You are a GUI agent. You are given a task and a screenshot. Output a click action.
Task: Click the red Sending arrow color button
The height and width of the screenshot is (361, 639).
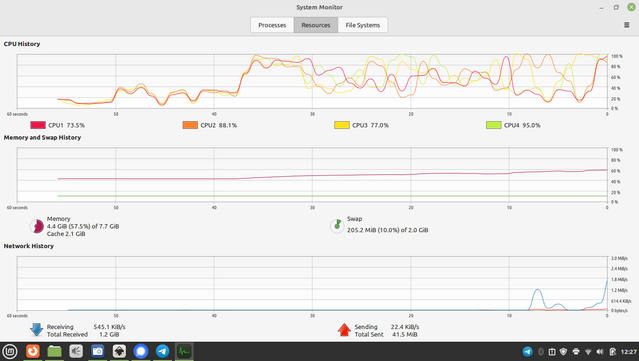(x=344, y=330)
